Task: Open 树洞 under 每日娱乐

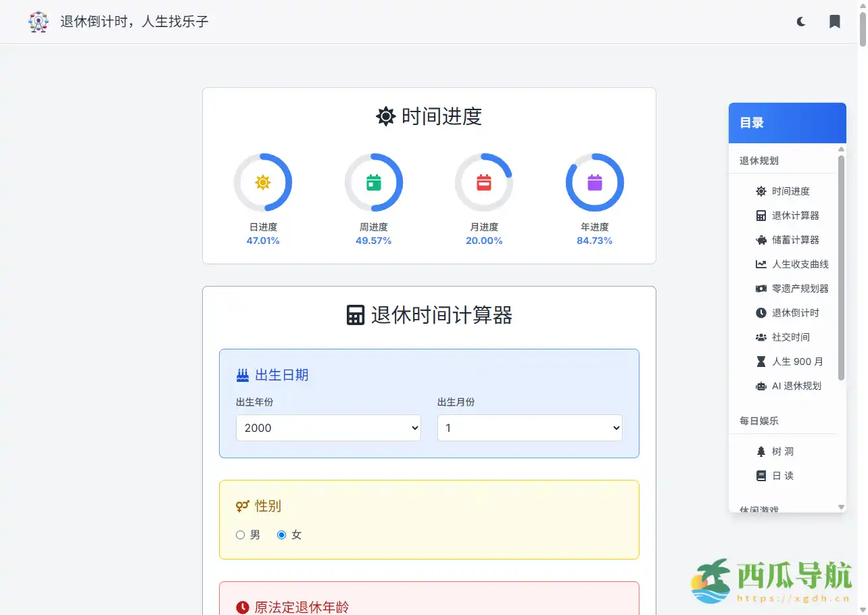Action: coord(776,451)
